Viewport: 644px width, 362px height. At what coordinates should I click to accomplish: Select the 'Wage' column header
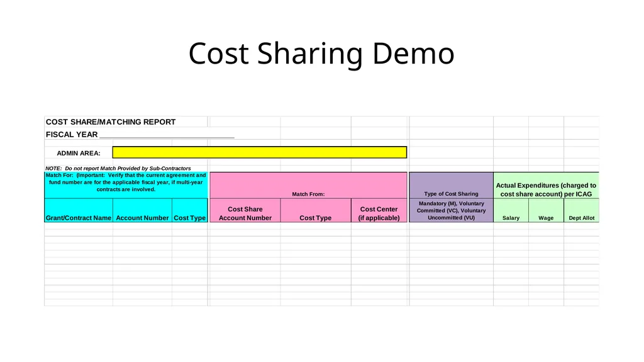tap(546, 211)
